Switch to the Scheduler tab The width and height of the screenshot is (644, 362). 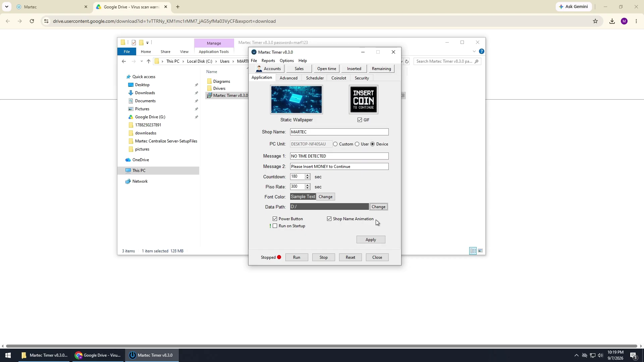(315, 78)
